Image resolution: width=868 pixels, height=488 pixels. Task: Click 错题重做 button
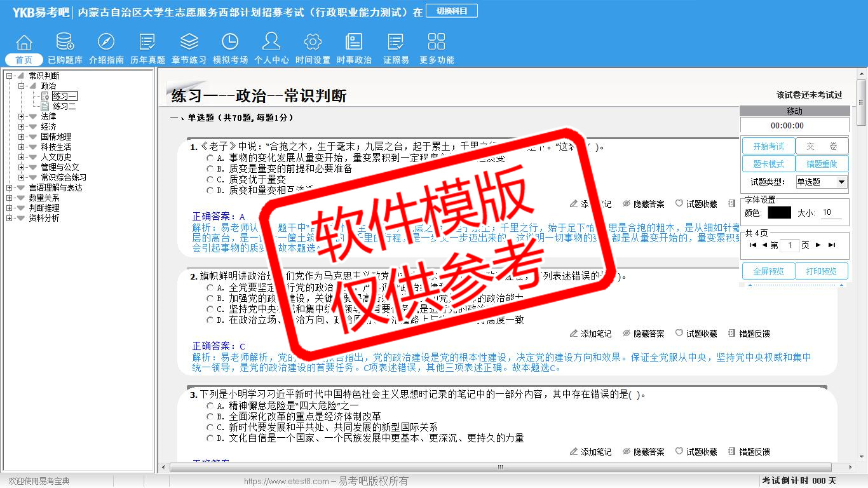point(822,164)
